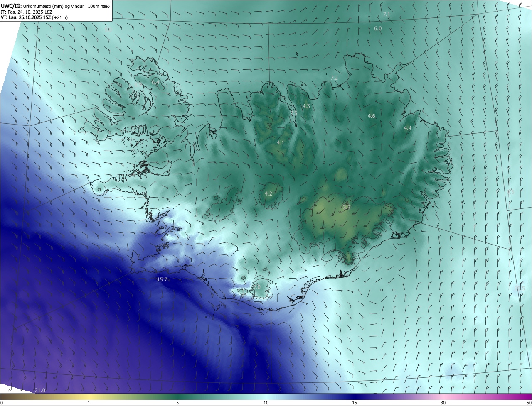Click the 4.1 value label
Viewport: 532px width, 406px height.
[281, 143]
